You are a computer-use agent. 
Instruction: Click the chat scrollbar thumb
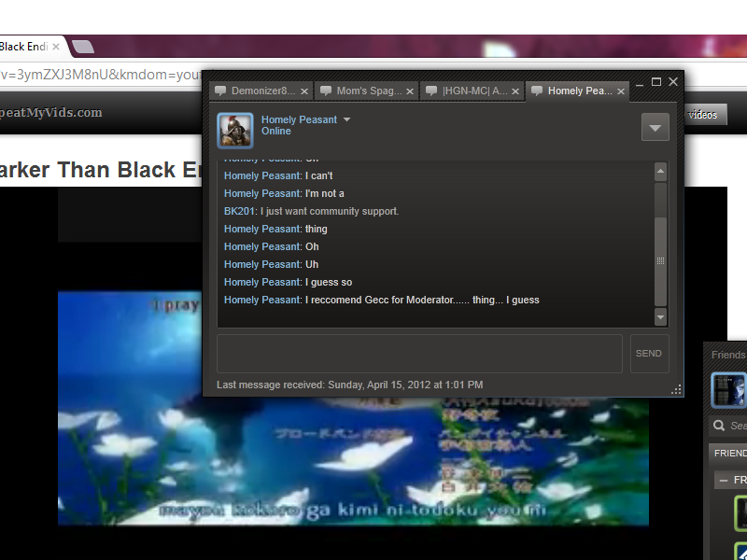coord(660,261)
